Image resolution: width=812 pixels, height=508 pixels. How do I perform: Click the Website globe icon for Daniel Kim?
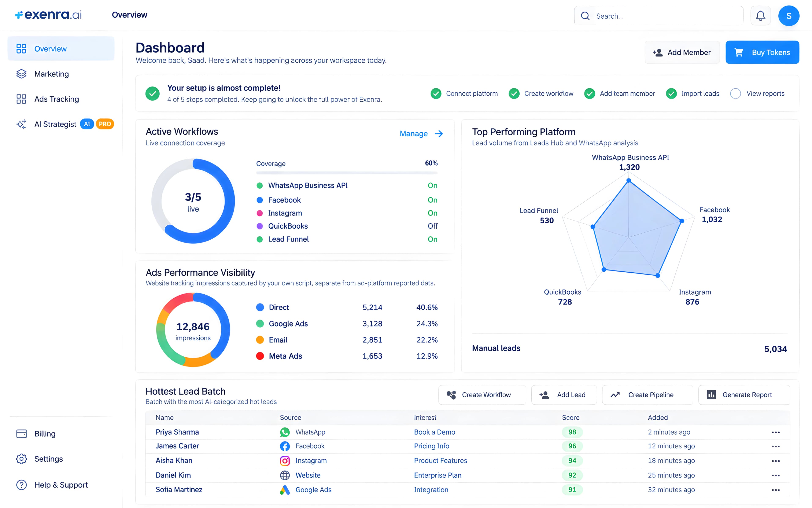point(285,475)
